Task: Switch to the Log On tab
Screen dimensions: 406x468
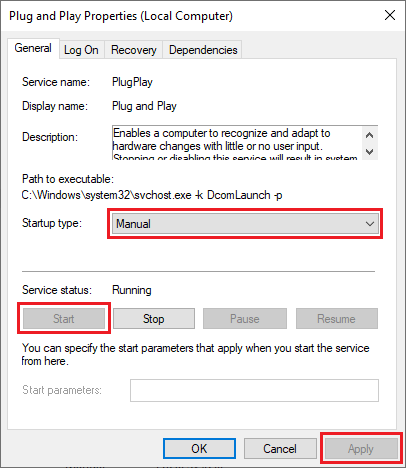Action: (81, 50)
